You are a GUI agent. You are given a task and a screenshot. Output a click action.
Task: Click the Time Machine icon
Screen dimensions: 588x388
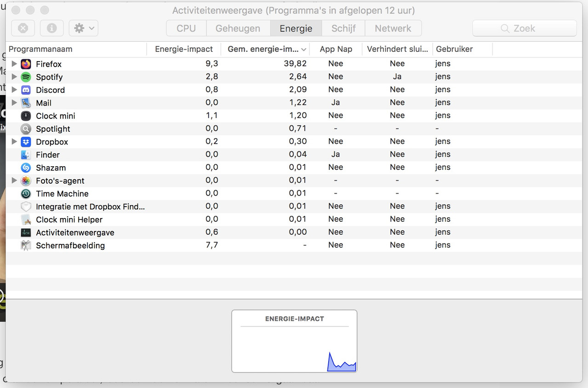point(26,193)
